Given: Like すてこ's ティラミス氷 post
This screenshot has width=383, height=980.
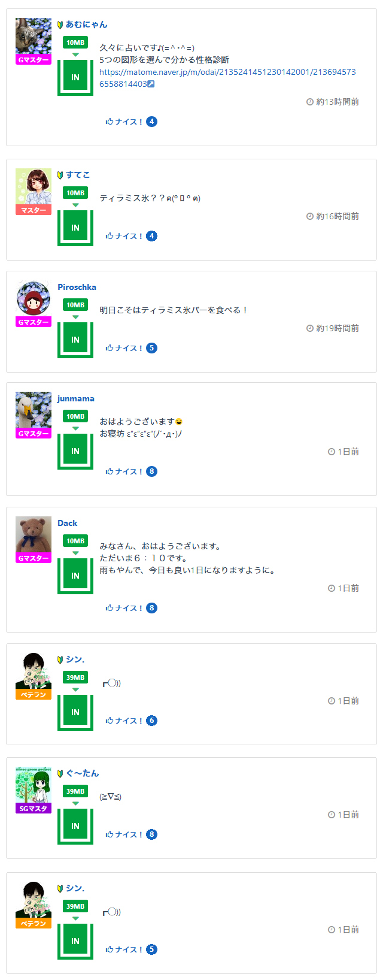Looking at the screenshot, I should click(x=124, y=236).
